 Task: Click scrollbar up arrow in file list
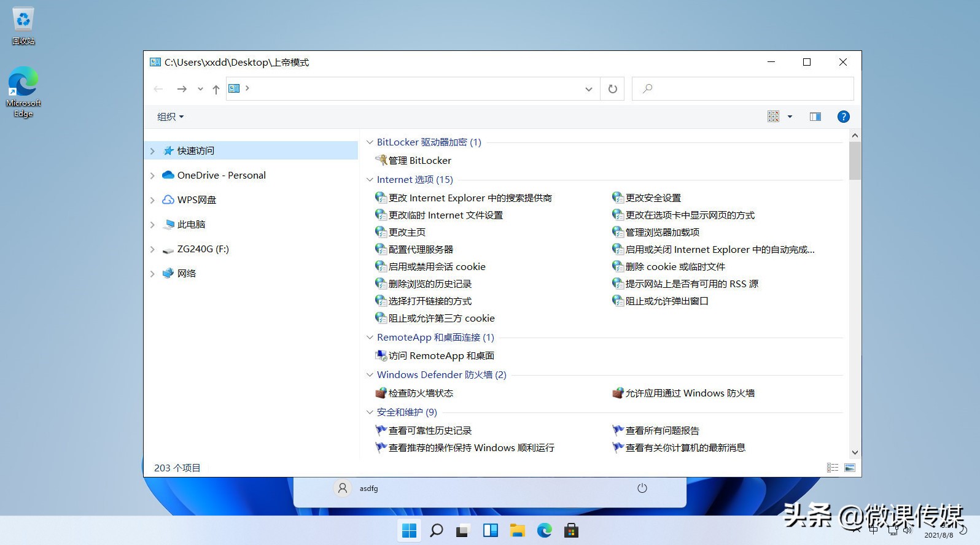[x=855, y=135]
